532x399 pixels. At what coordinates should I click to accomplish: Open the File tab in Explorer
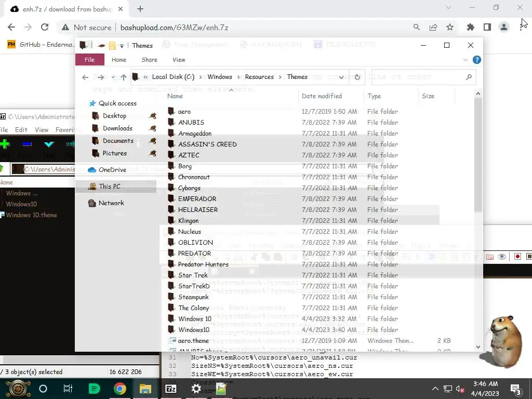(89, 60)
